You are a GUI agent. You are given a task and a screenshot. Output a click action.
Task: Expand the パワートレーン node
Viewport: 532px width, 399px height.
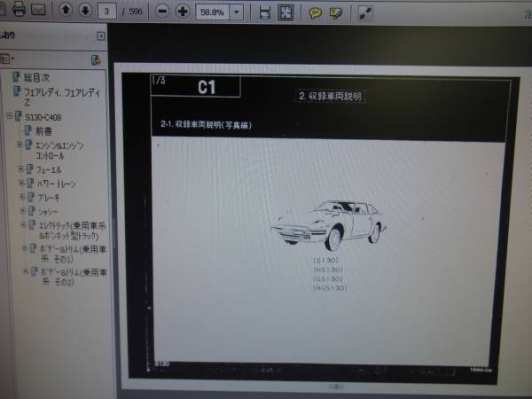21,183
